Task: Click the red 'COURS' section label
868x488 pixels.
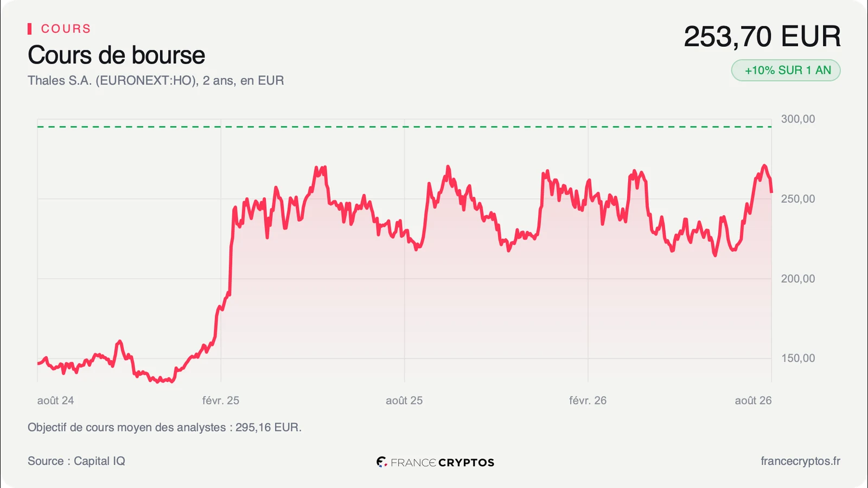Action: 66,29
